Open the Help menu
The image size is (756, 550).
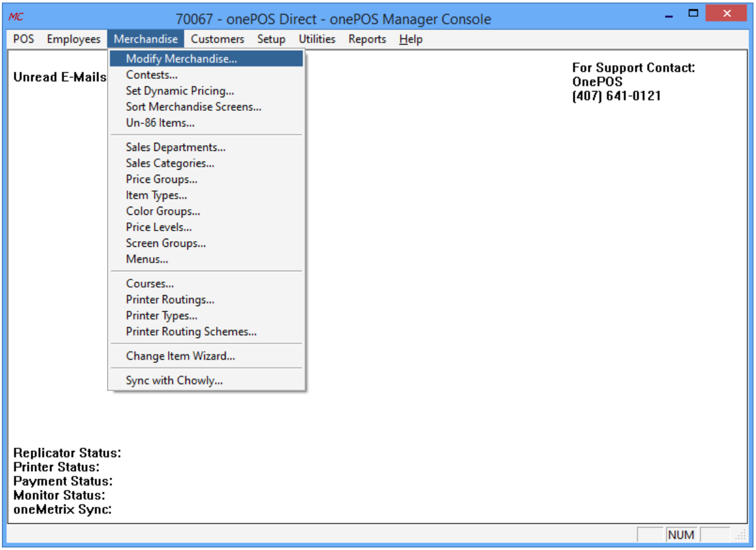(x=411, y=39)
